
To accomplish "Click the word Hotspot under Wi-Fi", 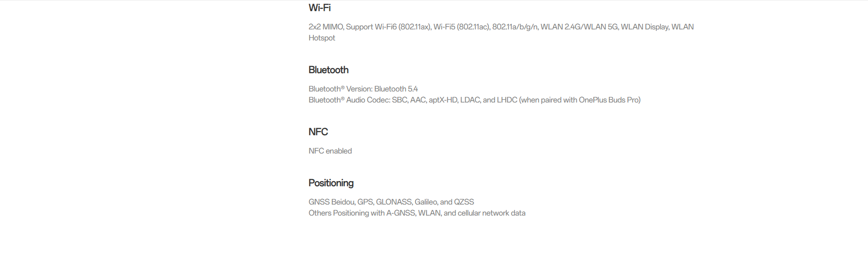I will click(x=322, y=38).
